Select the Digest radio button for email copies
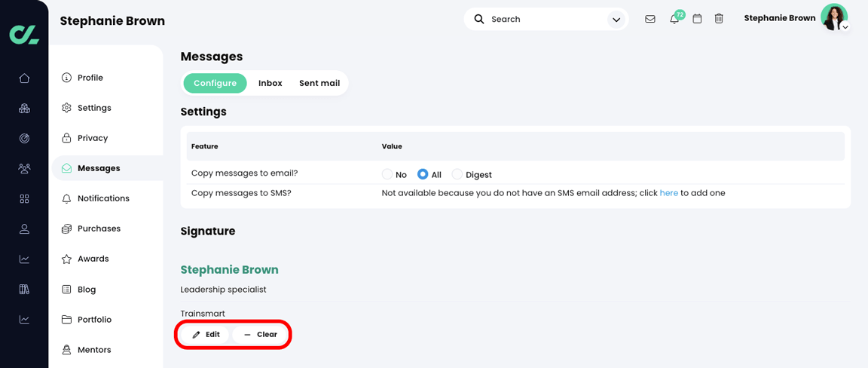 457,174
